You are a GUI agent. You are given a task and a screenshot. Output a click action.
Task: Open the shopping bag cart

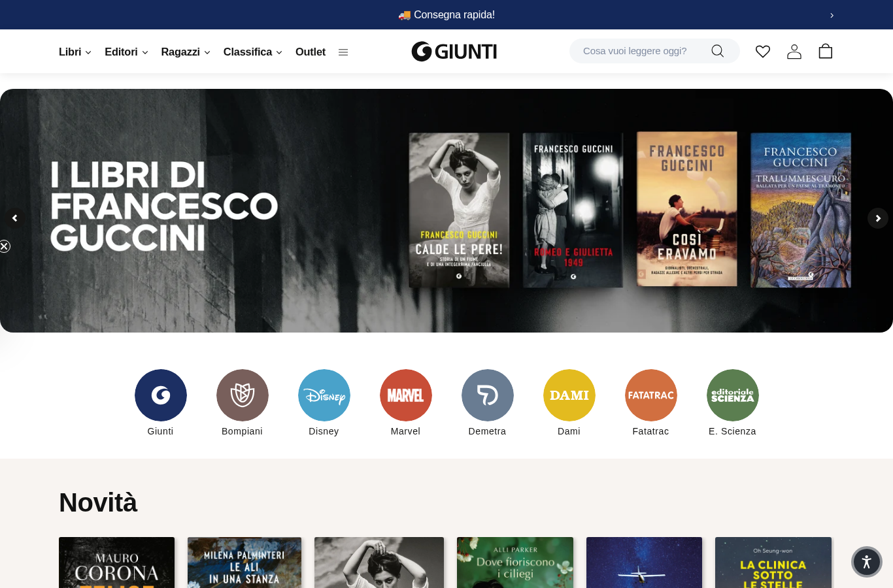(x=826, y=51)
